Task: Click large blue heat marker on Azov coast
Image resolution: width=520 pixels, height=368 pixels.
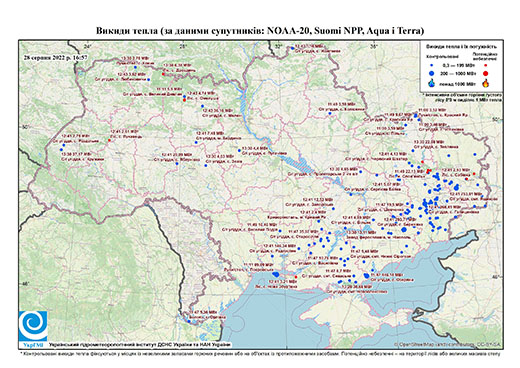Action: [367, 276]
